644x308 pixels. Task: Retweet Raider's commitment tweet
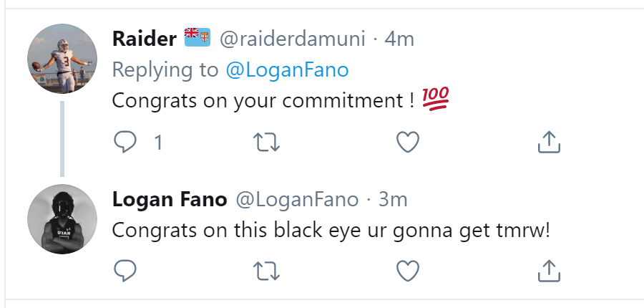tap(266, 143)
